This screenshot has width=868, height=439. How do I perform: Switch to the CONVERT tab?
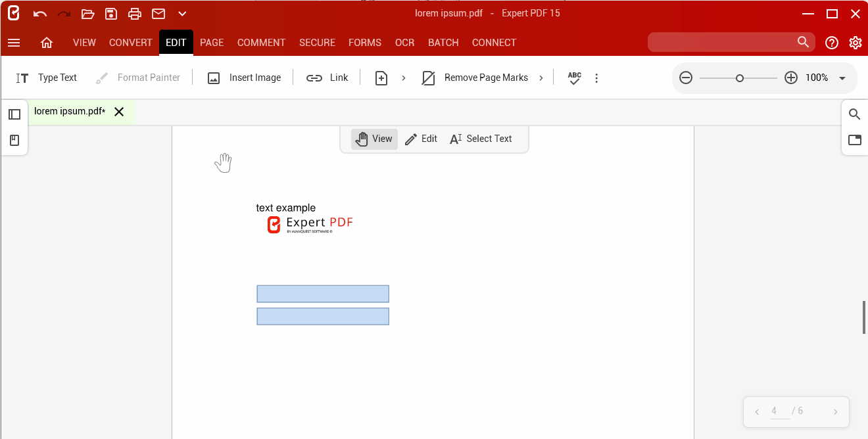131,43
